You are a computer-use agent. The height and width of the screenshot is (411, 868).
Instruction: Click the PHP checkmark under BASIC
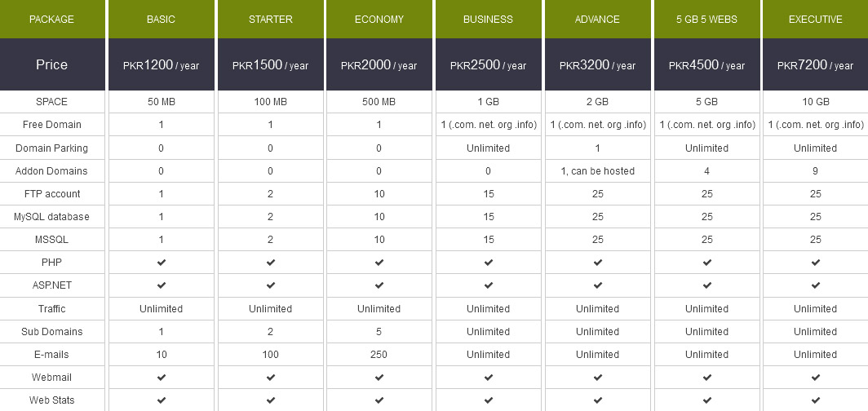coord(161,263)
